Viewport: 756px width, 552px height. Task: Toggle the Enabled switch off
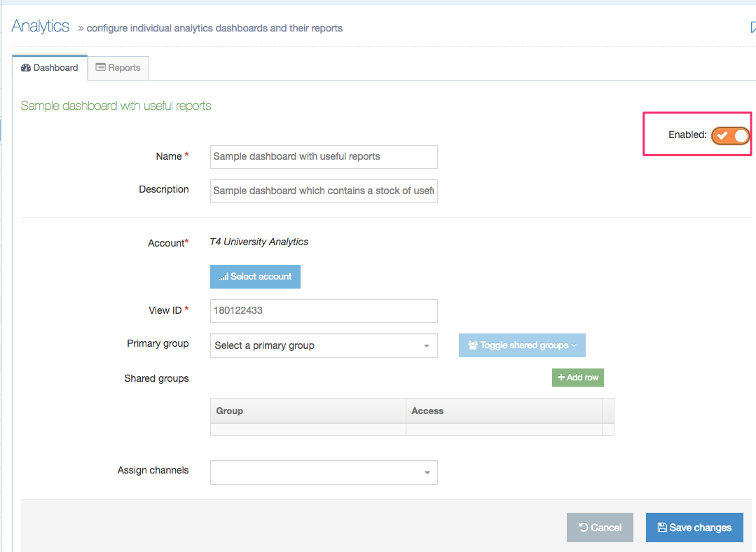click(x=731, y=135)
